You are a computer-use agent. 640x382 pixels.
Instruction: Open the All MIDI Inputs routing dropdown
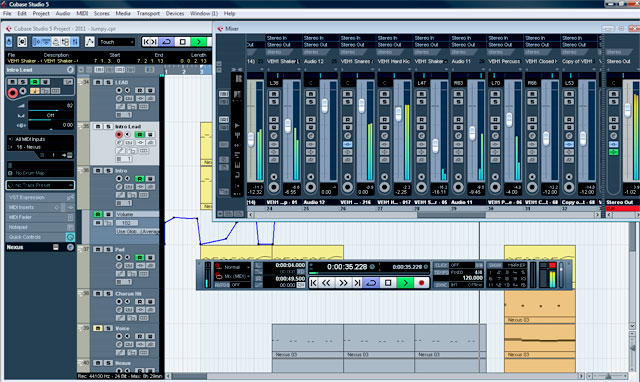click(x=40, y=139)
